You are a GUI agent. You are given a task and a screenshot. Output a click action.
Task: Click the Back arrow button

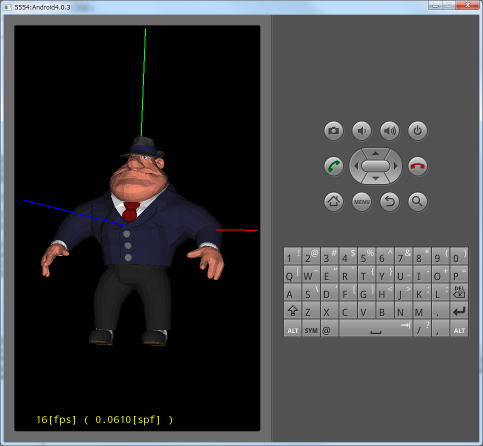pos(389,201)
